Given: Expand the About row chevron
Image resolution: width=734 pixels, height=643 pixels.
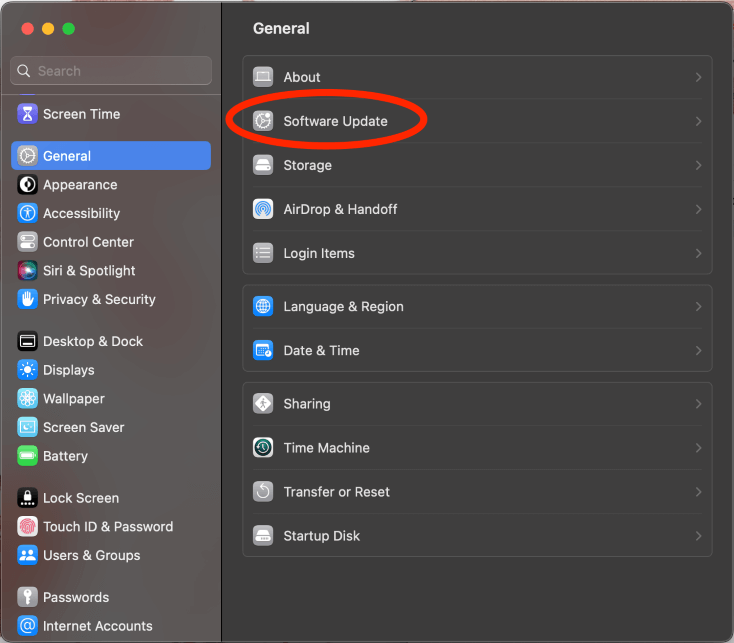Looking at the screenshot, I should point(698,77).
